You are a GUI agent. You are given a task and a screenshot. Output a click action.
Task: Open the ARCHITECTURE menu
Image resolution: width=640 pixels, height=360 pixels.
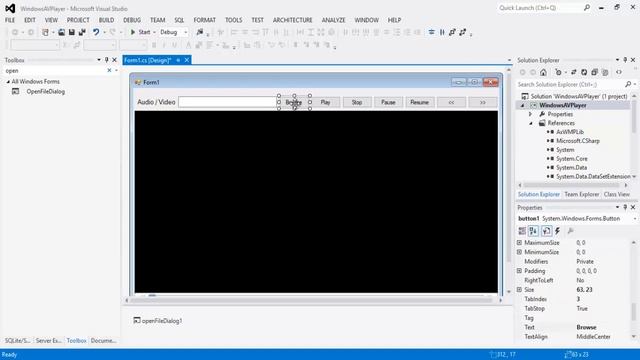tap(292, 20)
